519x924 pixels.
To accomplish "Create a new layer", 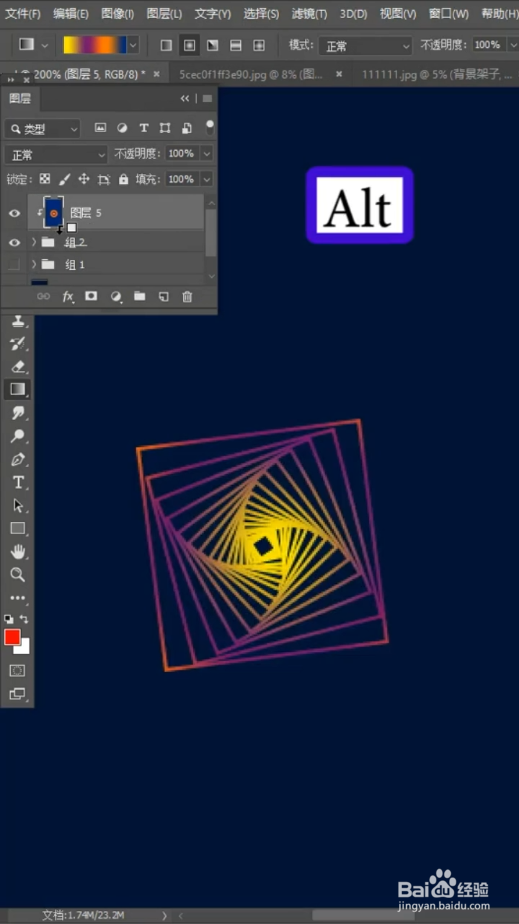I will [164, 296].
